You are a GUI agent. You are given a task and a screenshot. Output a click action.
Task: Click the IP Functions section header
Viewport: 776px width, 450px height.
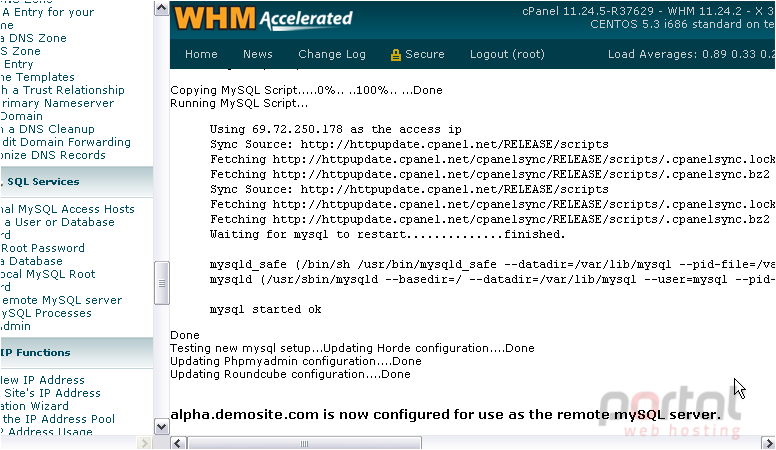pyautogui.click(x=76, y=352)
